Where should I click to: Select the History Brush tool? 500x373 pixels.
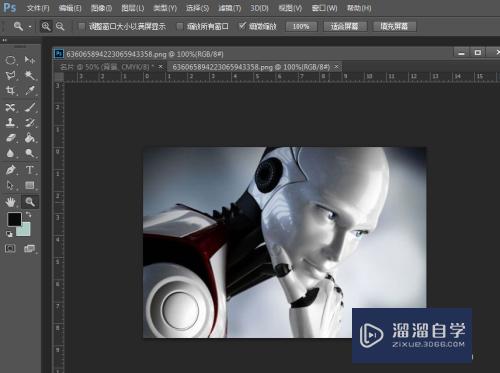pos(30,122)
